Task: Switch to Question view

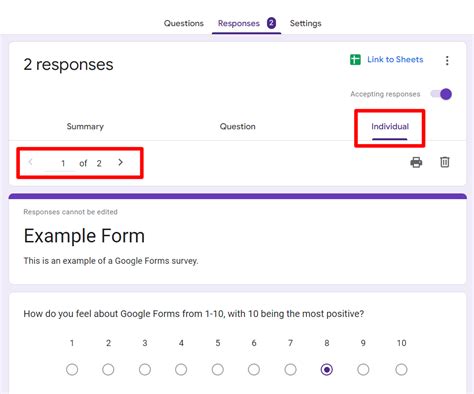Action: (x=238, y=126)
